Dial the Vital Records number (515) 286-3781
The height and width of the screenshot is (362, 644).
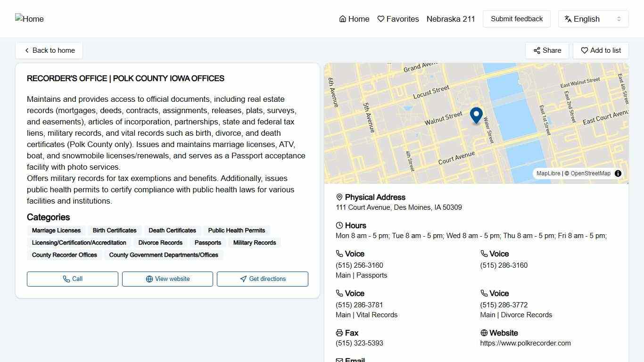click(359, 305)
